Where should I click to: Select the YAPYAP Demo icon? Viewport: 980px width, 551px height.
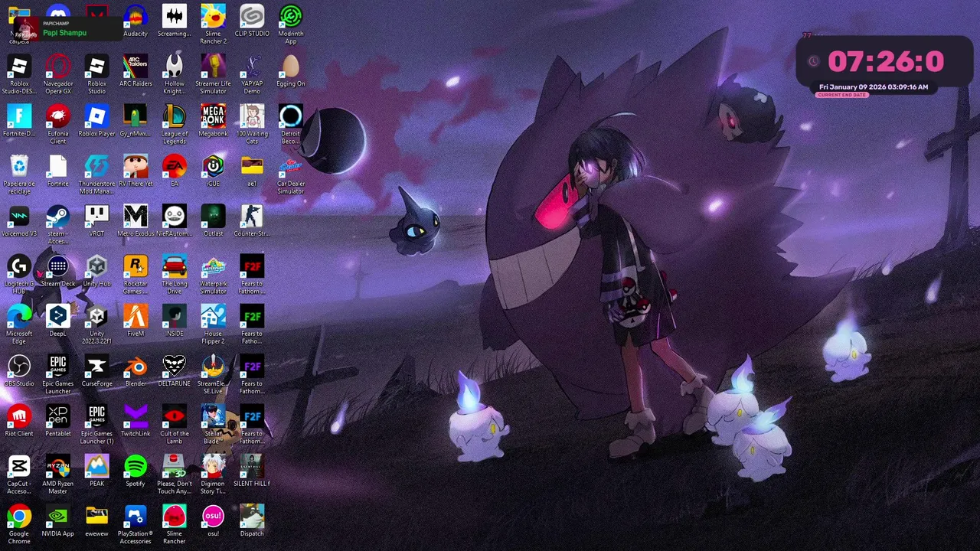(252, 66)
